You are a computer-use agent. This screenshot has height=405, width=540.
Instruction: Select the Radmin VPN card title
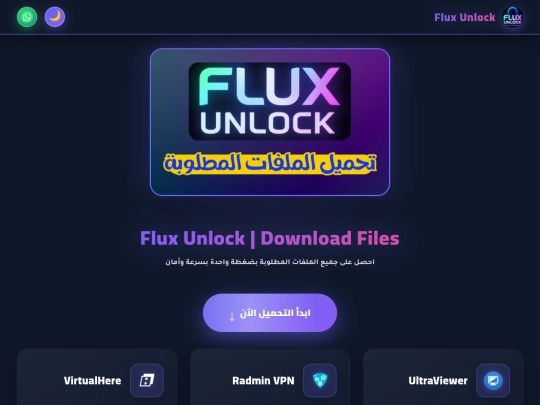[263, 381]
